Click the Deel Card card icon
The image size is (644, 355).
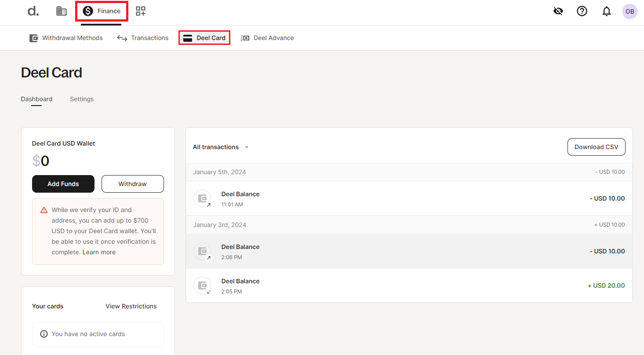pyautogui.click(x=188, y=38)
